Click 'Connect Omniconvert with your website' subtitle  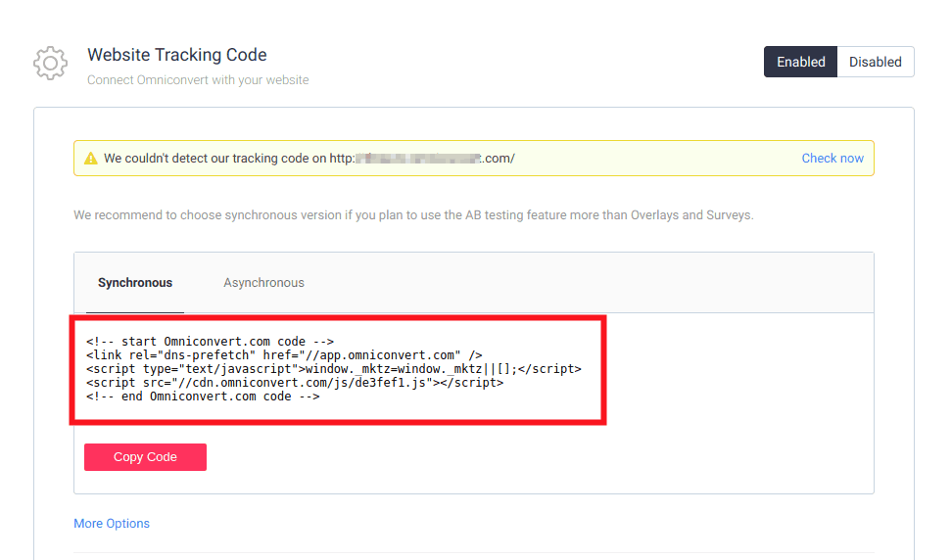198,80
